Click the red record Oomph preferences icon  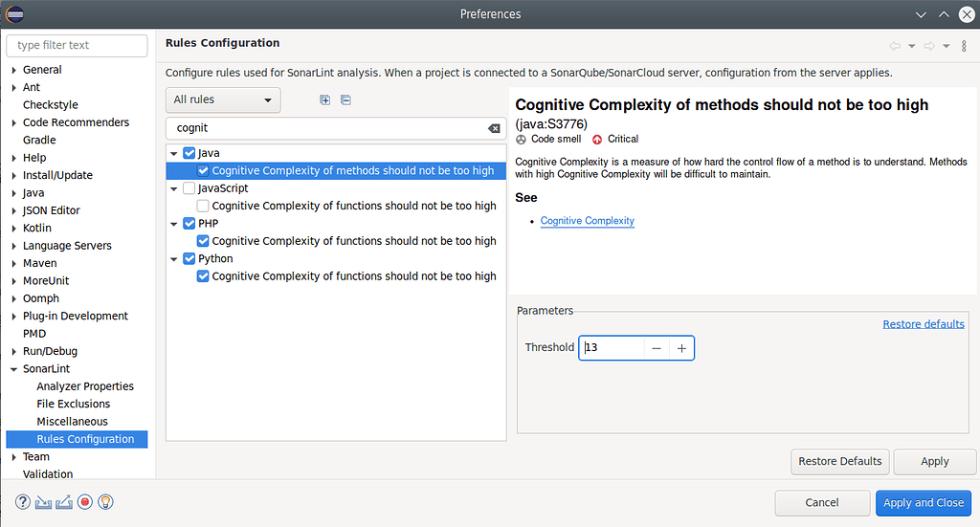point(85,502)
